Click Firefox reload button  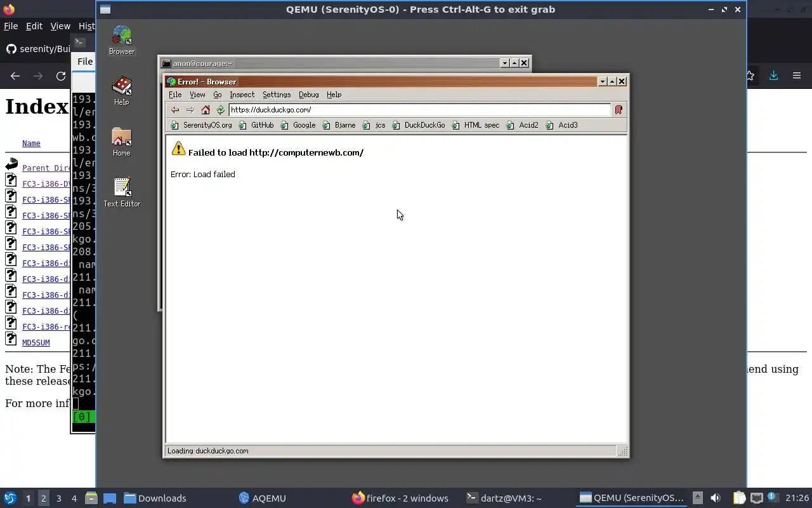61,76
